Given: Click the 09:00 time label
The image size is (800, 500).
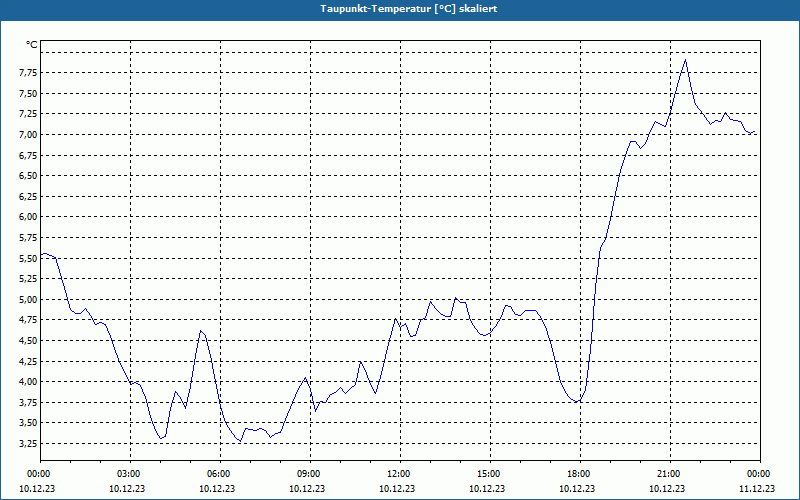Looking at the screenshot, I should (310, 474).
